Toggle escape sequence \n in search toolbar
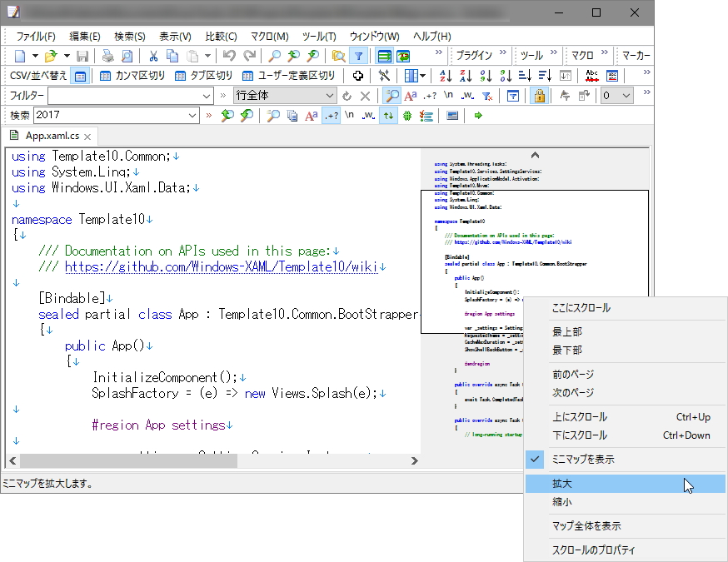 click(349, 115)
